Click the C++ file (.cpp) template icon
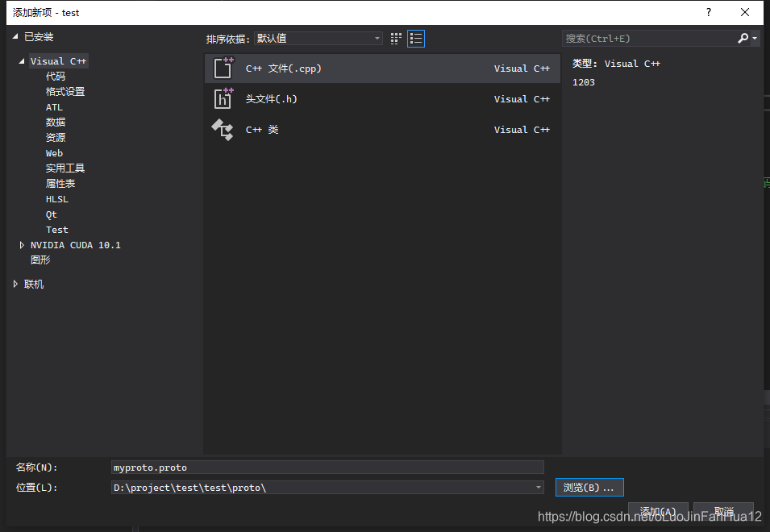The image size is (770, 532). click(x=223, y=69)
